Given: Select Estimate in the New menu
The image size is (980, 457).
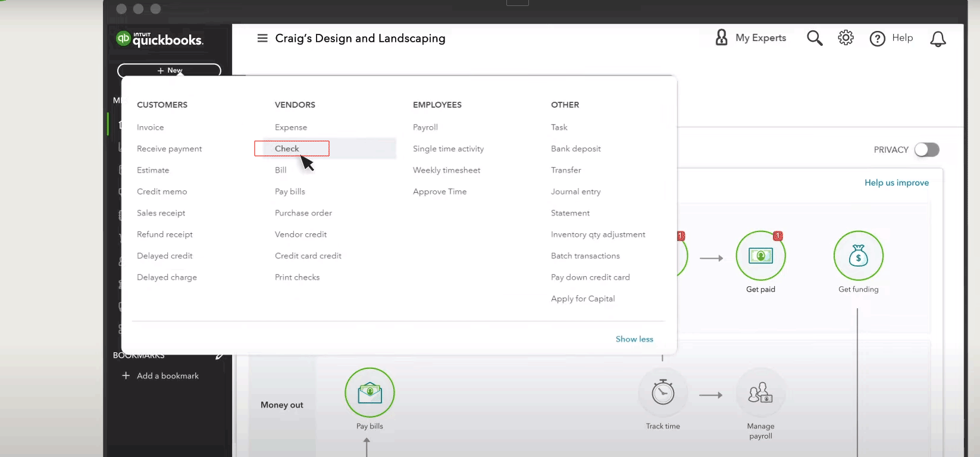Looking at the screenshot, I should click(153, 170).
